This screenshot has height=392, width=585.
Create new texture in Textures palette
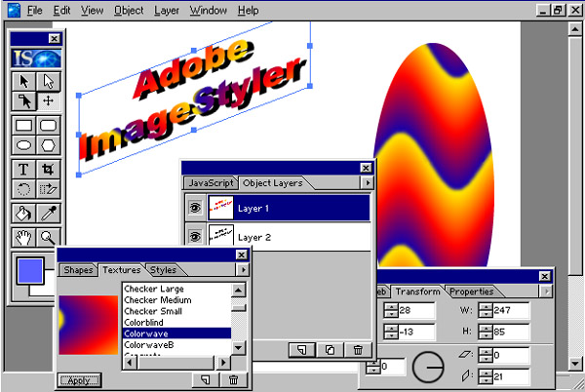coord(205,380)
